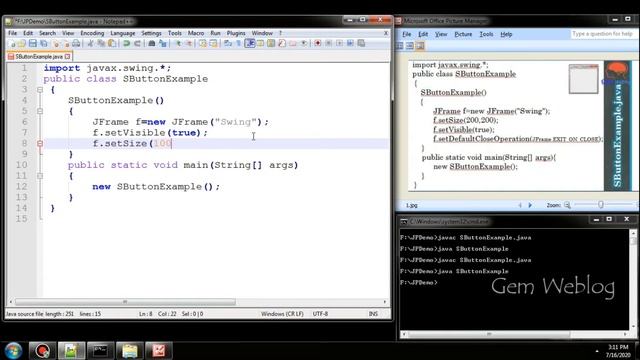Image resolution: width=640 pixels, height=360 pixels.
Task: Open the Macro menu
Action: click(196, 33)
